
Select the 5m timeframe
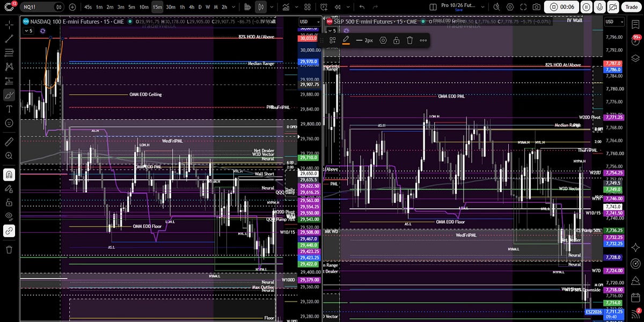pos(131,7)
